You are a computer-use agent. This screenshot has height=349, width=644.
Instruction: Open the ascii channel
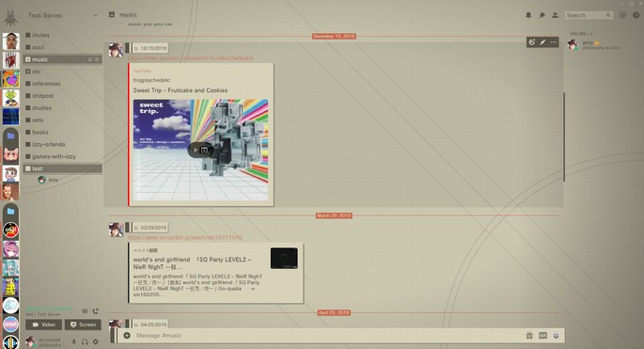[62, 47]
